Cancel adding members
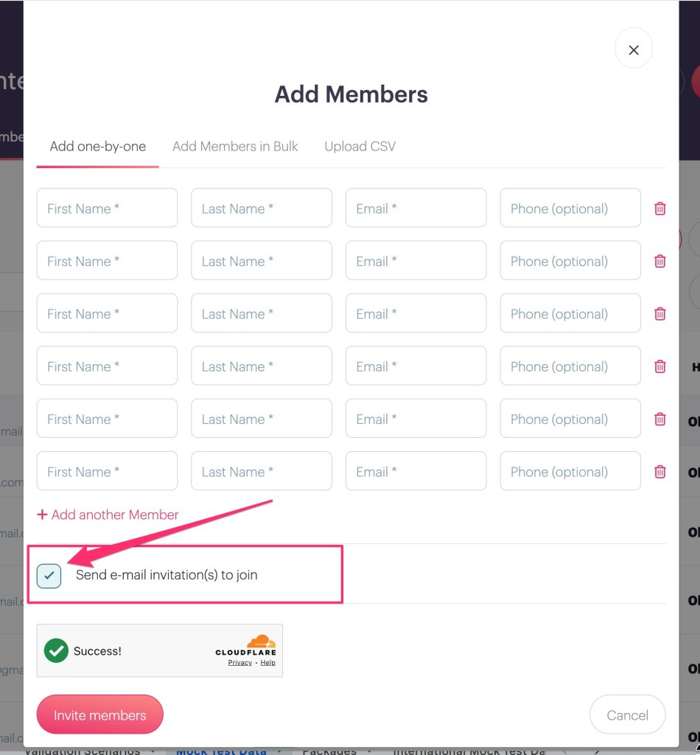700x755 pixels. tap(627, 715)
